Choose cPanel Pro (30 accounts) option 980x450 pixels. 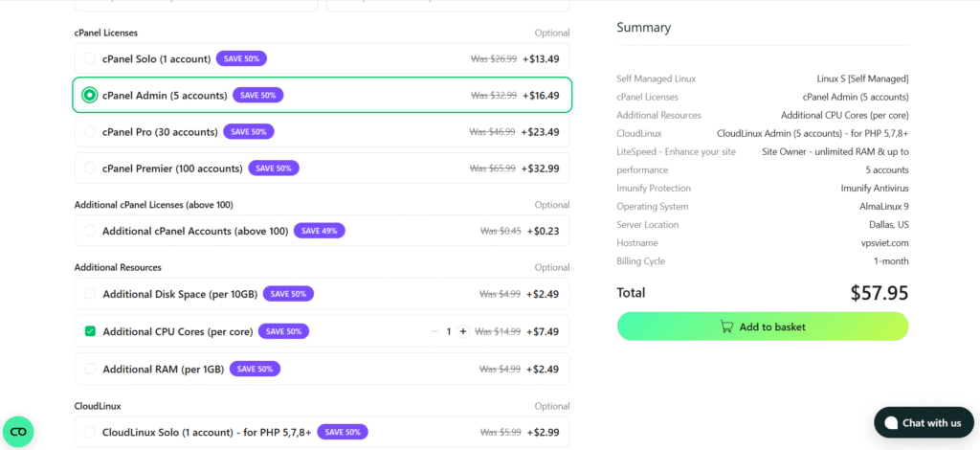pos(90,131)
